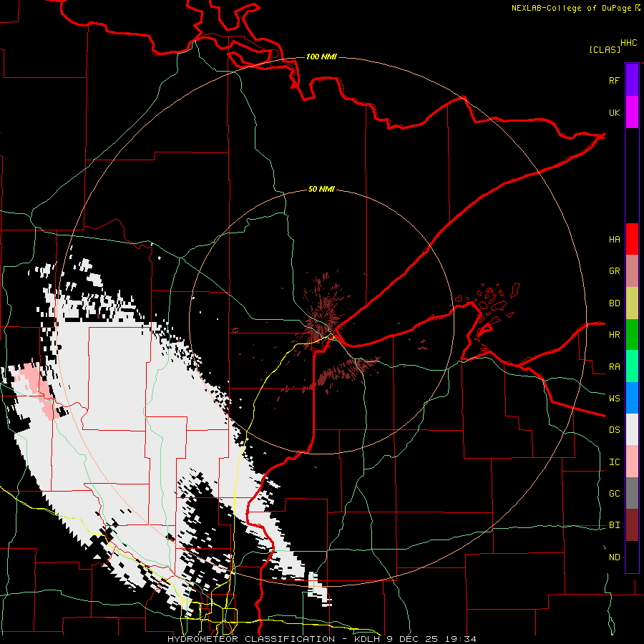The height and width of the screenshot is (644, 644).
Task: Click the WS blue legend swatch
Action: pos(632,398)
